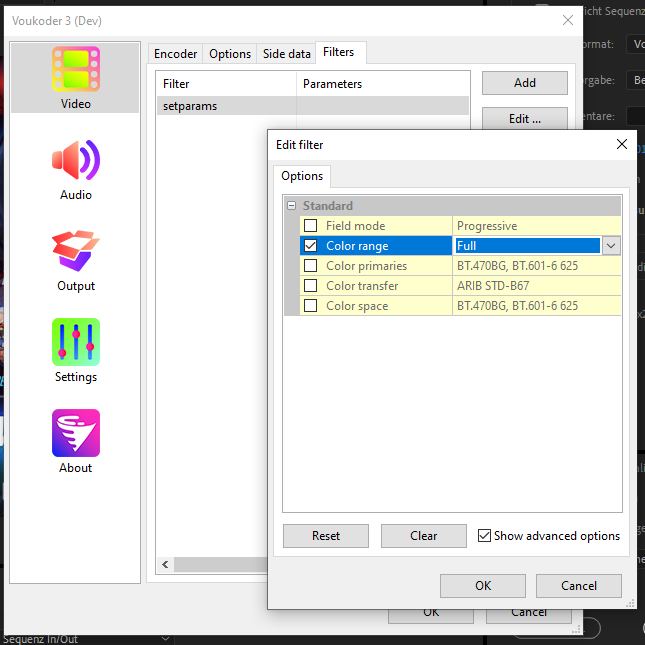This screenshot has height=645, width=645.
Task: Open the Audio section in sidebar
Action: pyautogui.click(x=75, y=168)
